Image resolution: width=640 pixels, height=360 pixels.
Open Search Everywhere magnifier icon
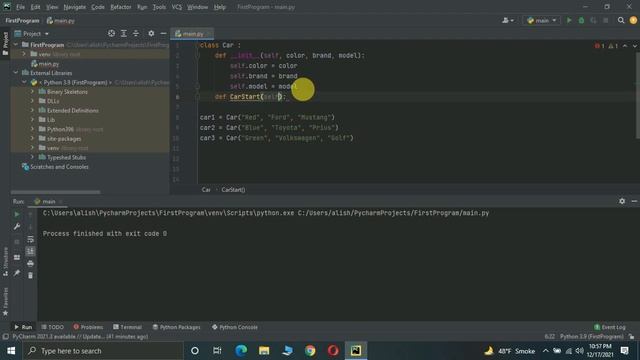tap(621, 20)
